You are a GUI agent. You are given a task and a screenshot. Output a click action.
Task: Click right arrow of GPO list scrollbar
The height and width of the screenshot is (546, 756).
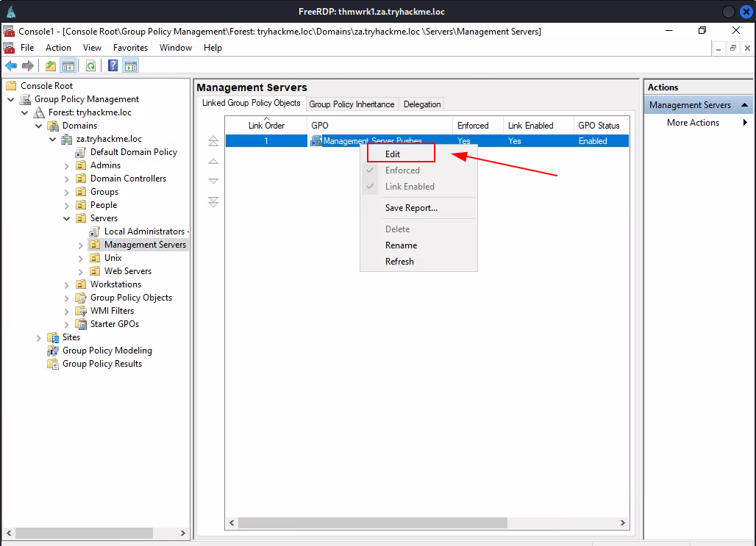click(x=622, y=523)
